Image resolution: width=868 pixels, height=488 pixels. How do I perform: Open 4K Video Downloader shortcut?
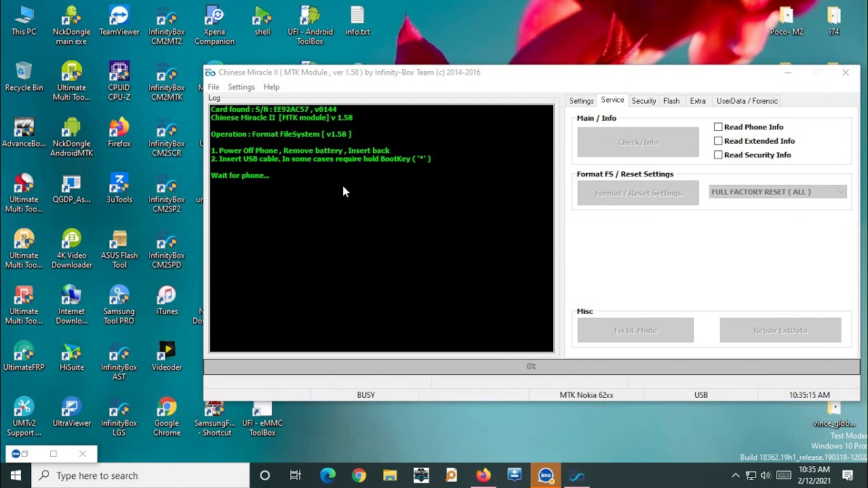pos(71,249)
